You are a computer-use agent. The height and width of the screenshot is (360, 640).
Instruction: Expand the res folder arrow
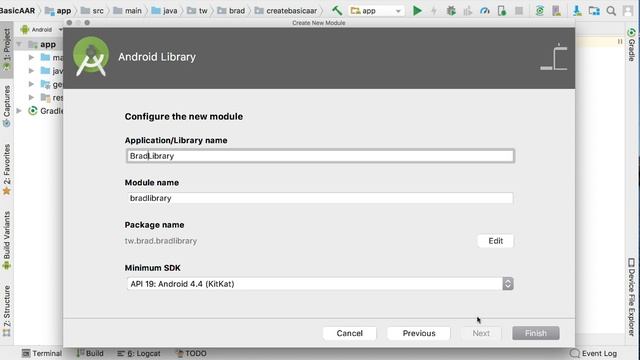tap(31, 98)
